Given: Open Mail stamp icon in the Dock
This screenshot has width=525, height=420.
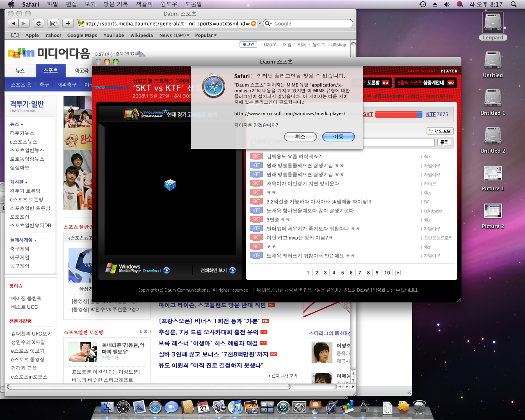Looking at the screenshot, I should click(x=139, y=407).
